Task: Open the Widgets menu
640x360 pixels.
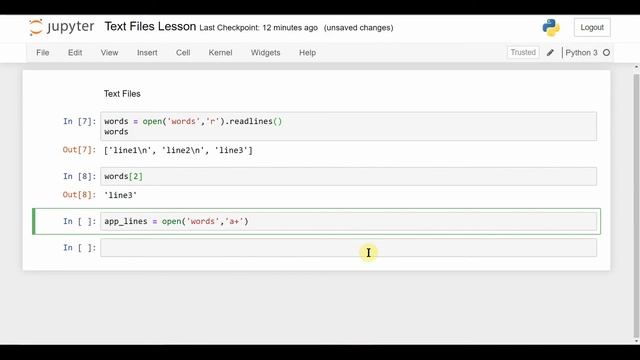Action: coord(265,53)
